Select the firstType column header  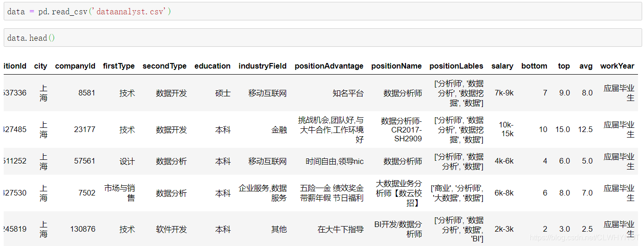point(119,66)
